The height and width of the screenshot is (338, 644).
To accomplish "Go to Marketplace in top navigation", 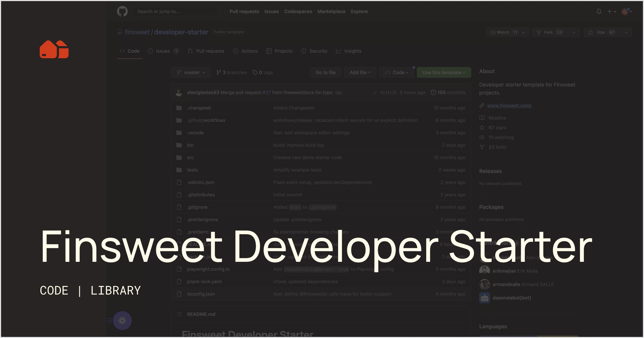I will (x=331, y=12).
